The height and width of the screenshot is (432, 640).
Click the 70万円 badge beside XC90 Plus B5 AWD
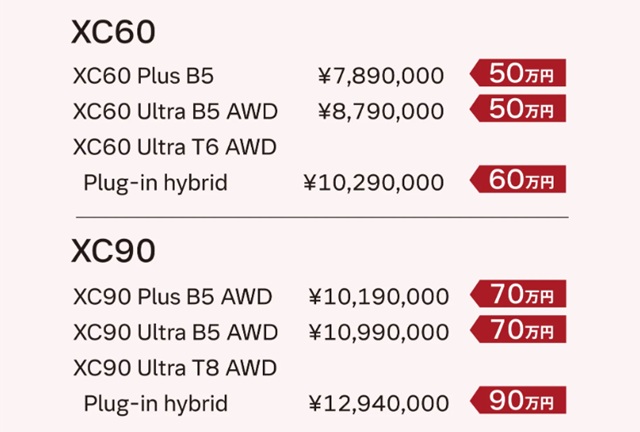pos(518,294)
